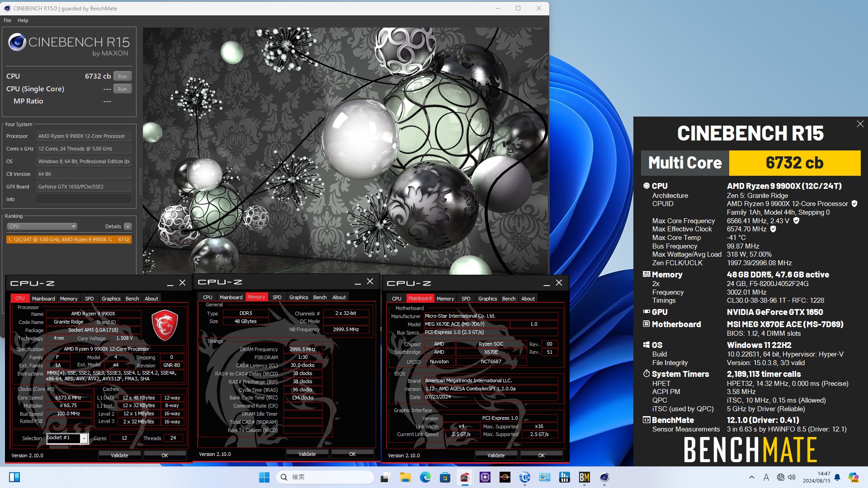Show hidden system tray icons
Image resolution: width=868 pixels, height=488 pixels.
coord(751,477)
